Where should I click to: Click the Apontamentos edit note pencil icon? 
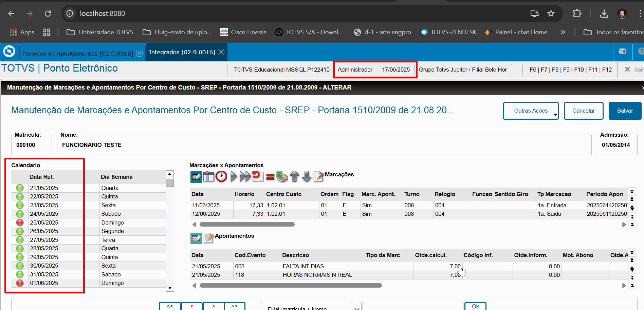pos(208,238)
